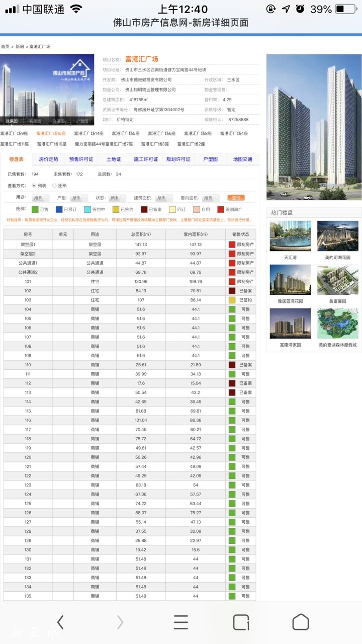Open the browser tabs switcher
362x644 pixels.
[x=241, y=622]
